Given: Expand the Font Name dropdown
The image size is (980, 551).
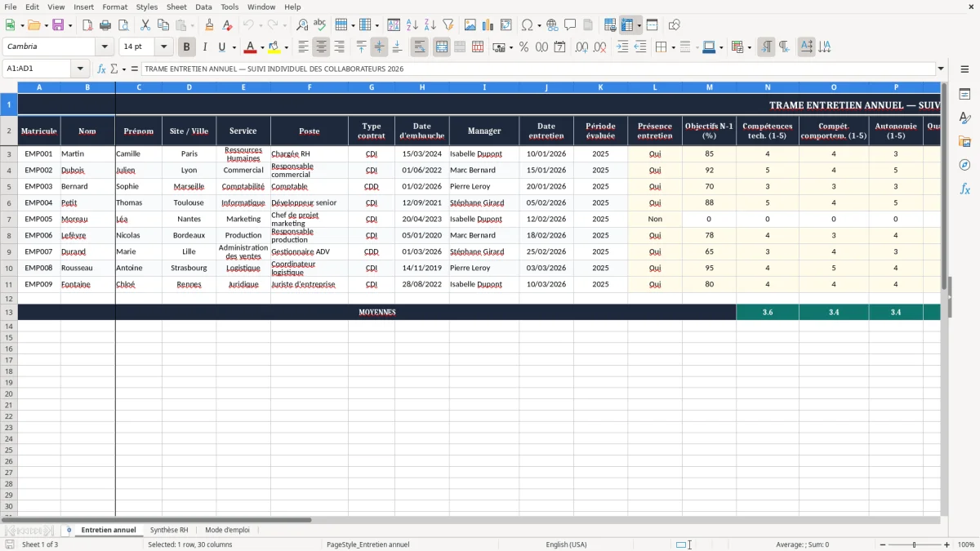Looking at the screenshot, I should pos(105,47).
